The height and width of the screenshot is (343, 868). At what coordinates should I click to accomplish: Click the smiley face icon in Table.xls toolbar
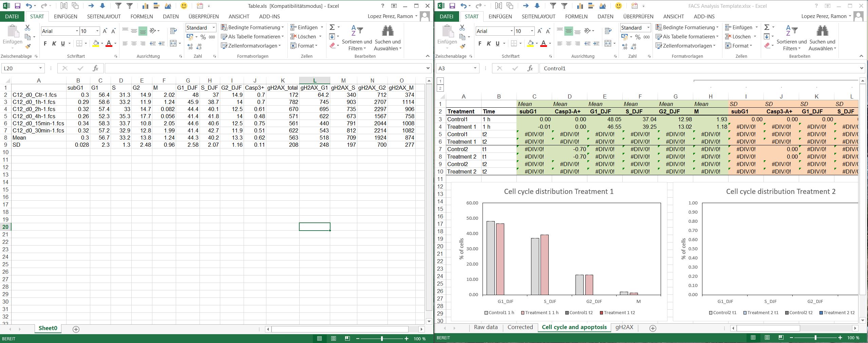(184, 6)
